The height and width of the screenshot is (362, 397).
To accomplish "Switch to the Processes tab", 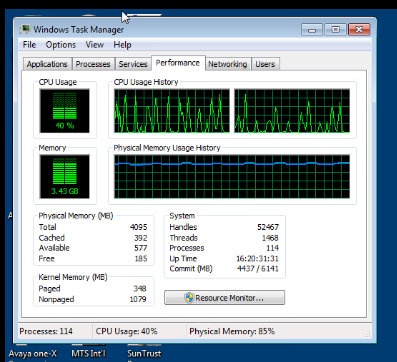I will click(93, 64).
